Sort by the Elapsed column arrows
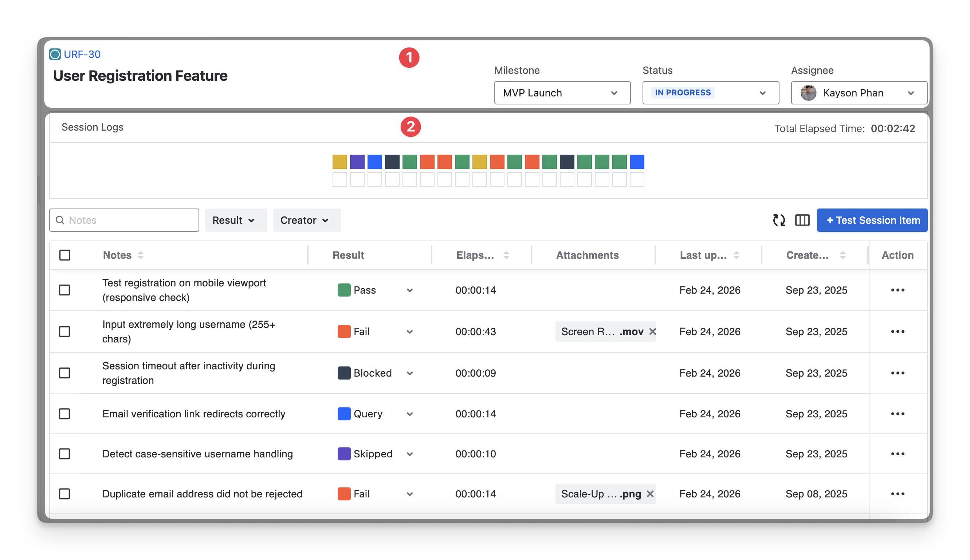970x560 pixels. pos(506,255)
